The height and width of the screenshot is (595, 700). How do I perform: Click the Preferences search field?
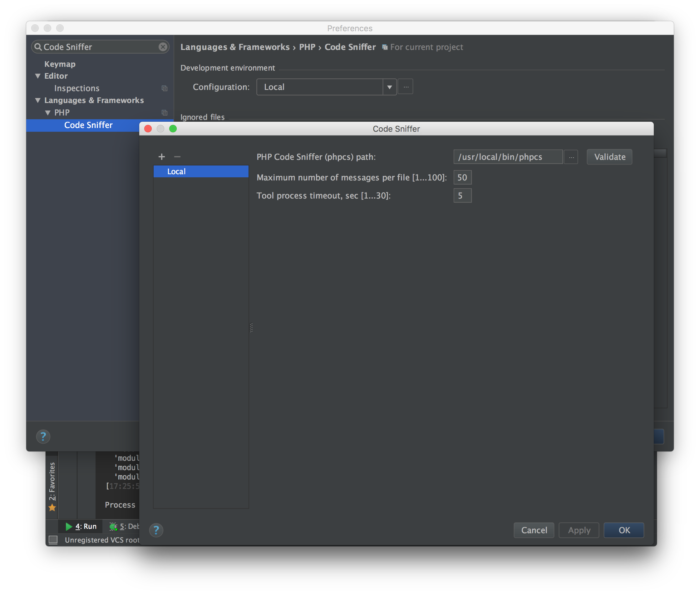click(x=100, y=47)
